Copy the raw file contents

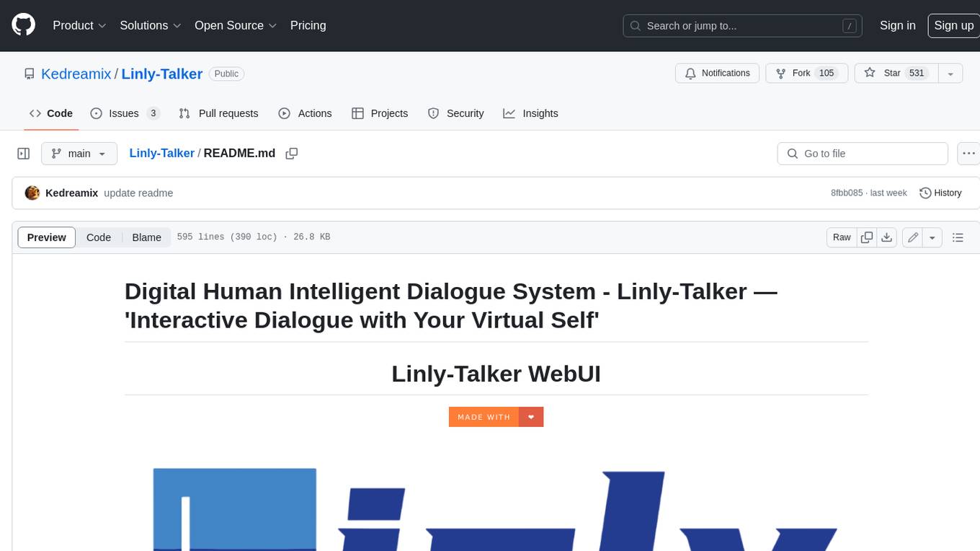(867, 237)
